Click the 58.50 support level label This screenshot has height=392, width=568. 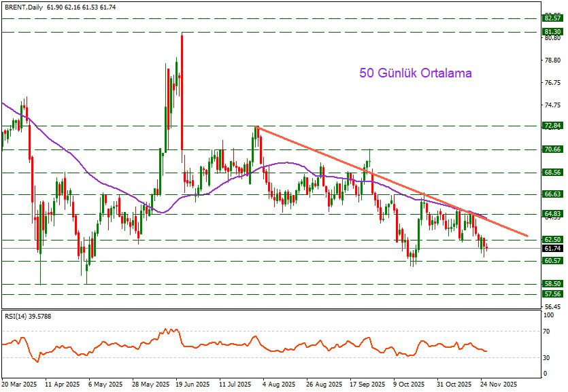coord(552,284)
